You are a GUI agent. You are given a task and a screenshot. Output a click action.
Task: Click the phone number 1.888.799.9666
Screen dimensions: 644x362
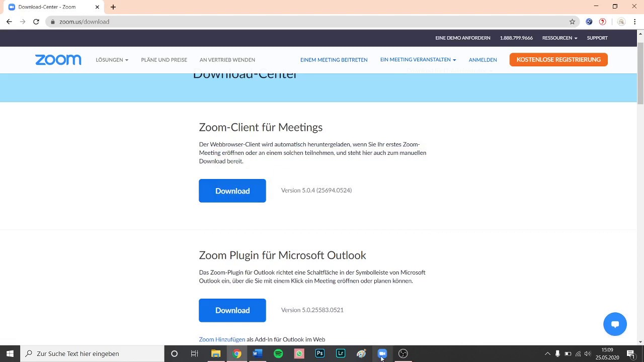coord(516,38)
